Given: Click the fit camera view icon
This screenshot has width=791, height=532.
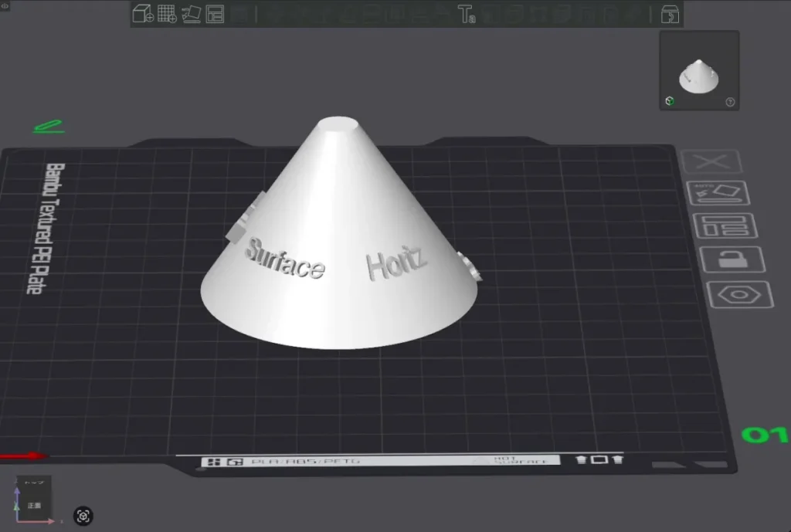Looking at the screenshot, I should pyautogui.click(x=83, y=516).
